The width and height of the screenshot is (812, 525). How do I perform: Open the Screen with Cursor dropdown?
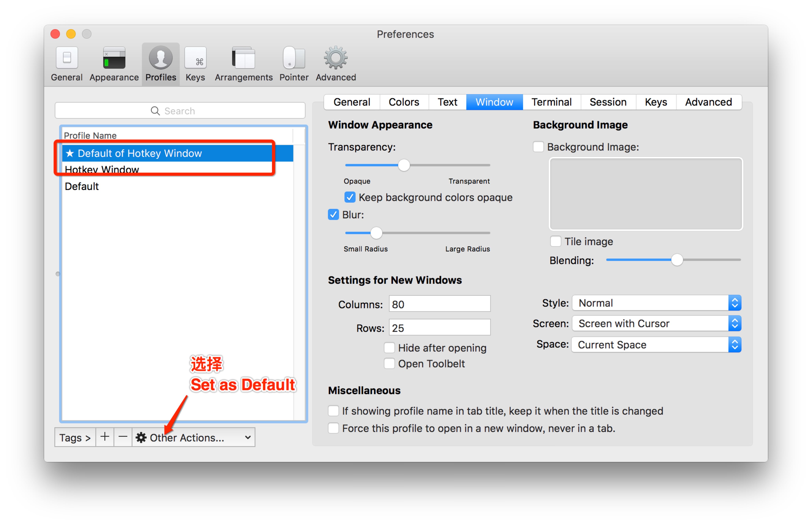[x=656, y=324]
